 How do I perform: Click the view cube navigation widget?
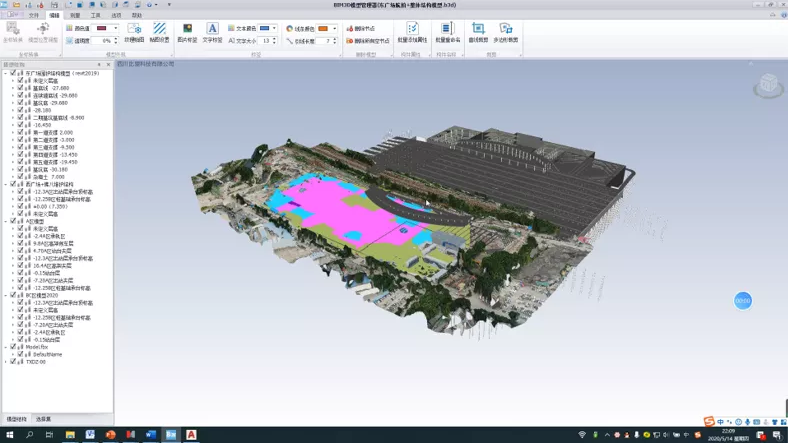(768, 84)
